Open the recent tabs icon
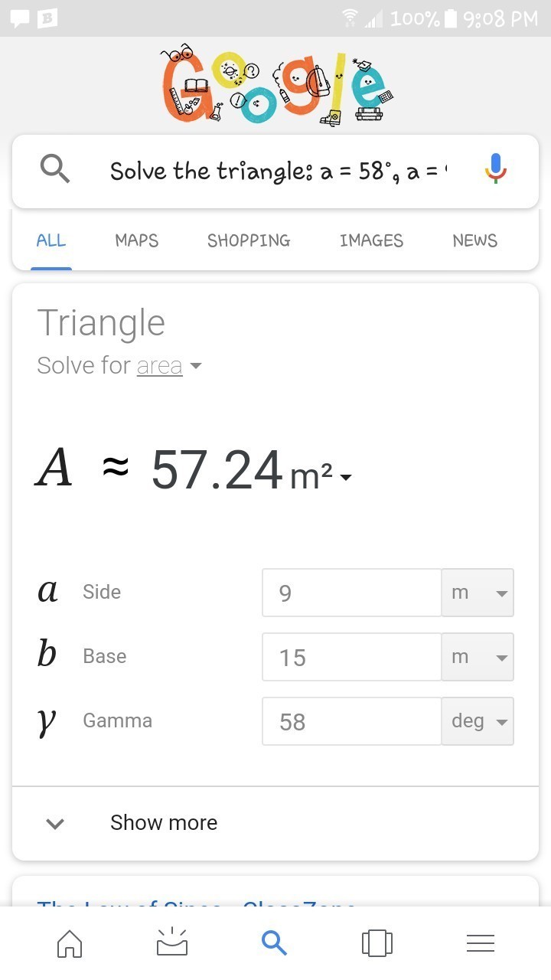The width and height of the screenshot is (551, 980). click(x=377, y=943)
